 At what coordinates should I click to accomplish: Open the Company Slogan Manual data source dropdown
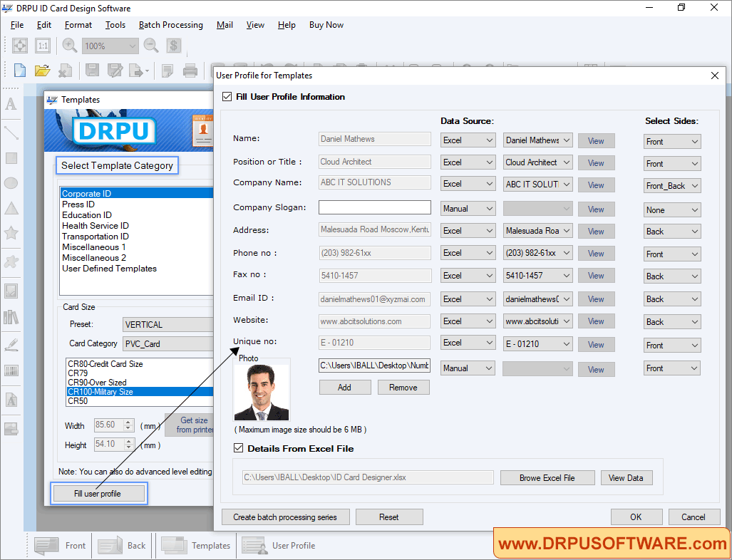click(468, 209)
